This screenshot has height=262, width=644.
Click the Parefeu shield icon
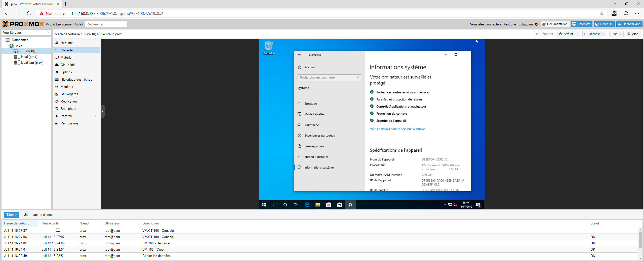pos(57,116)
